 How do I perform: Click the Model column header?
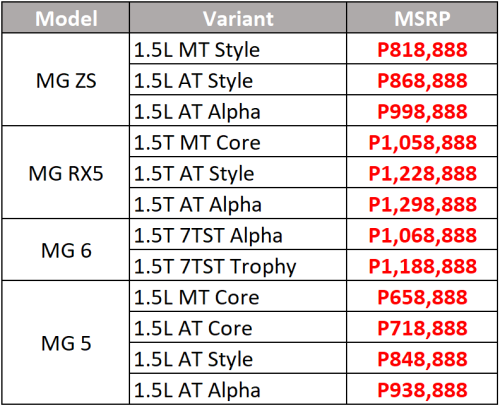pyautogui.click(x=66, y=18)
